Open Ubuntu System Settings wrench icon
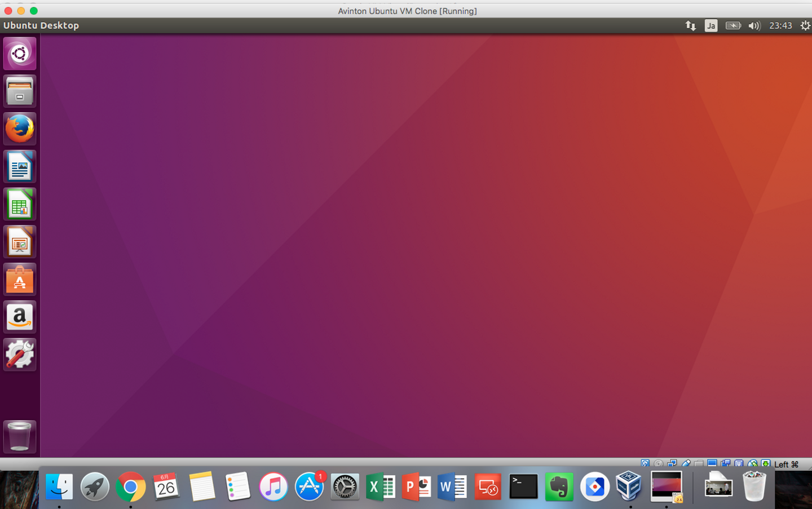 (x=20, y=355)
